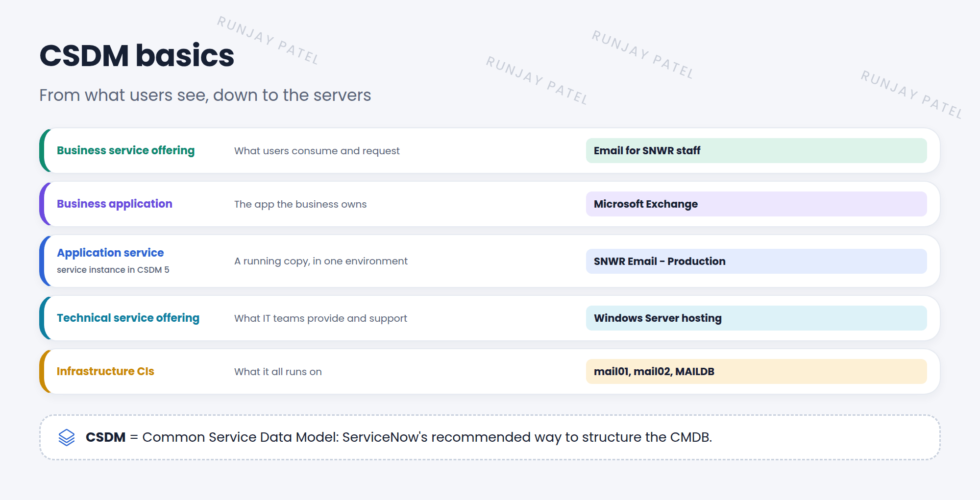The image size is (980, 500).
Task: Select the 'Application service' heading
Action: 110,253
